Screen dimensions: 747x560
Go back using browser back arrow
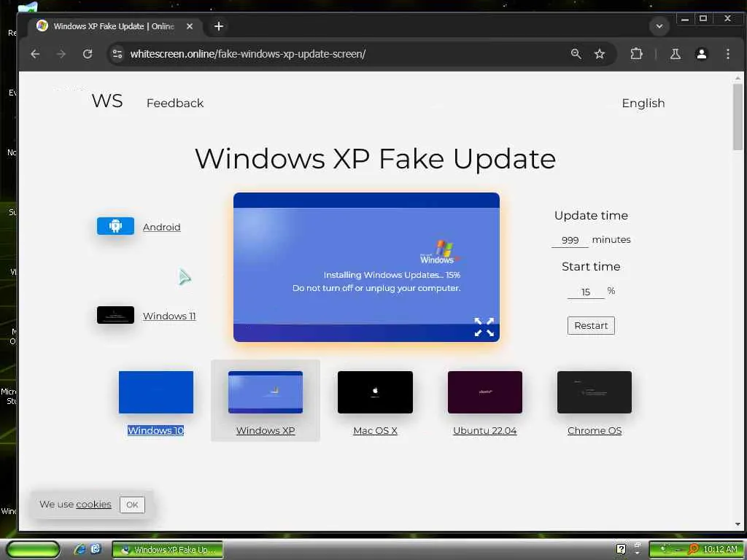[x=35, y=54]
